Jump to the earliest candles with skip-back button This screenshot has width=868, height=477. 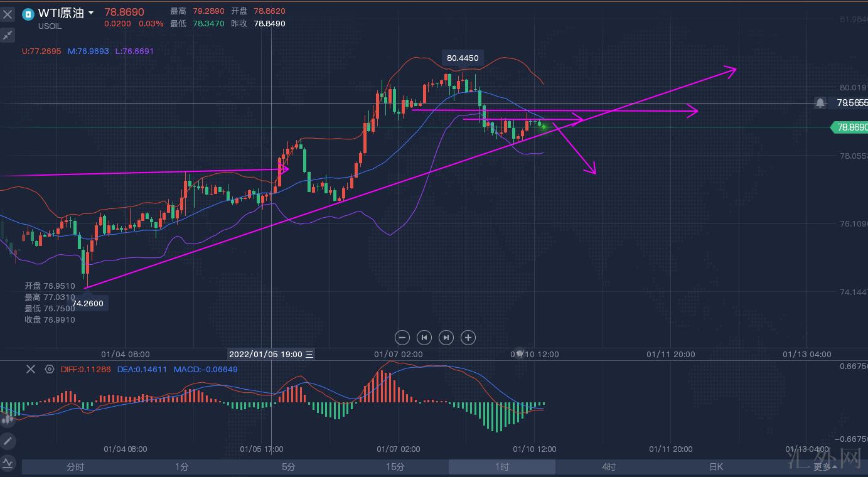[424, 338]
